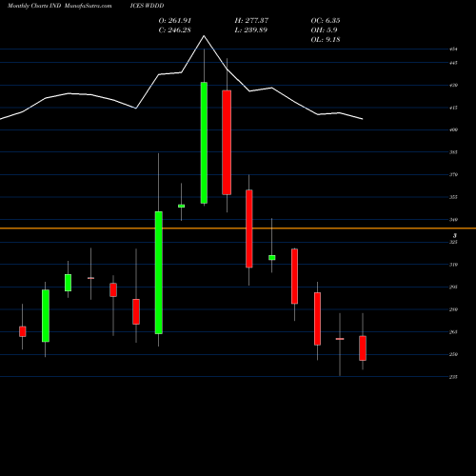
Task: Select the low value L: 239.89
Action: (x=251, y=30)
